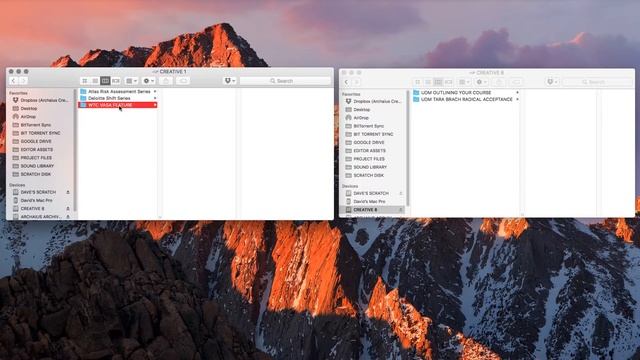Select column view in CREATIVE 1 window
The image size is (640, 360).
pyautogui.click(x=105, y=81)
